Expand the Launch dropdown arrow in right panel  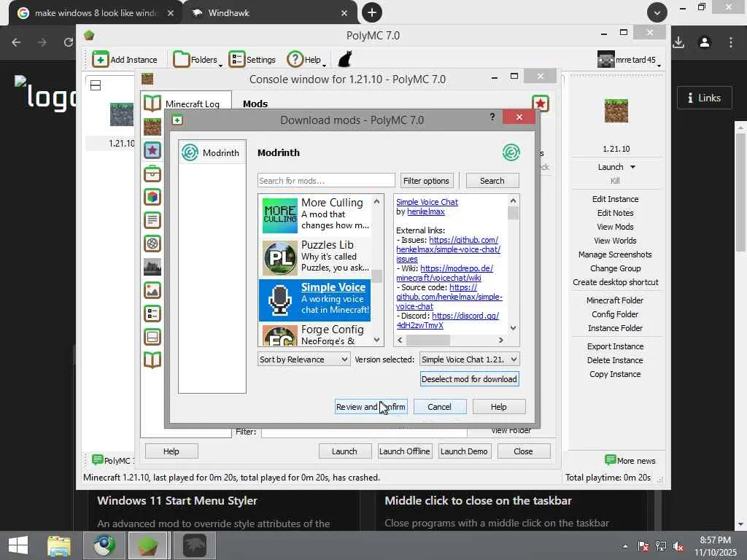632,167
